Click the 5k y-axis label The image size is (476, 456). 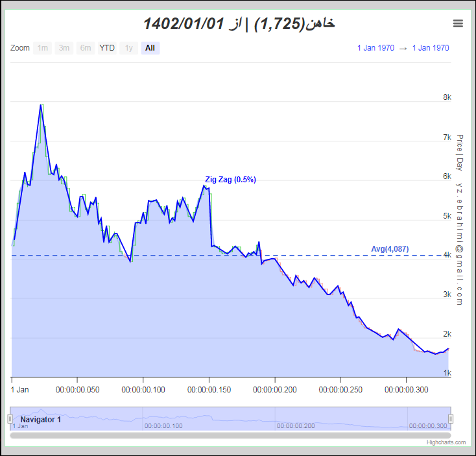click(447, 216)
